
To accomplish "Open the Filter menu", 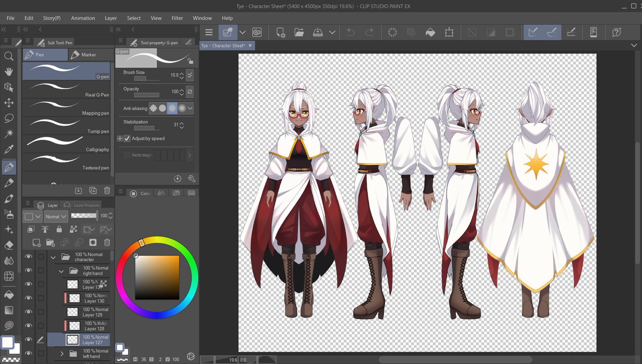I will point(177,18).
